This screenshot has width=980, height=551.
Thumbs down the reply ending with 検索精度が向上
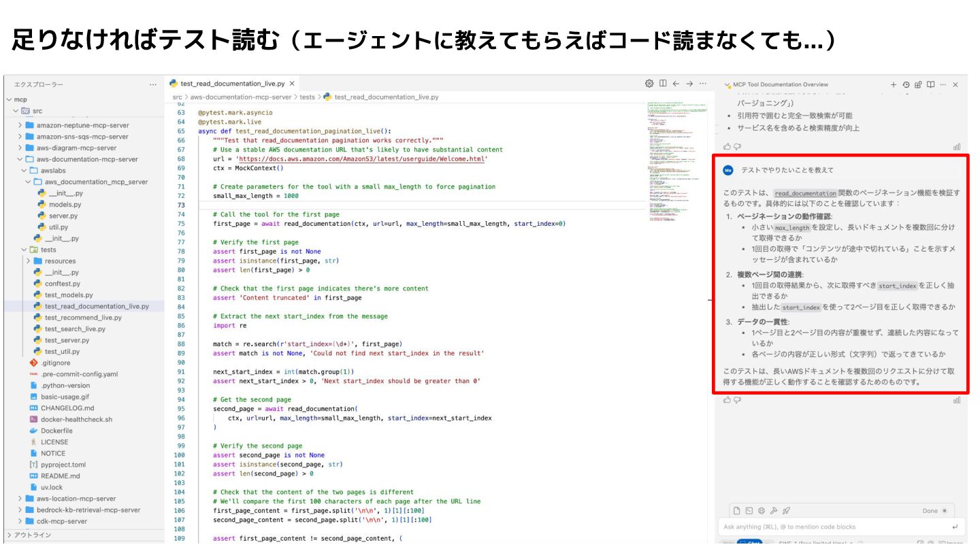(x=737, y=146)
